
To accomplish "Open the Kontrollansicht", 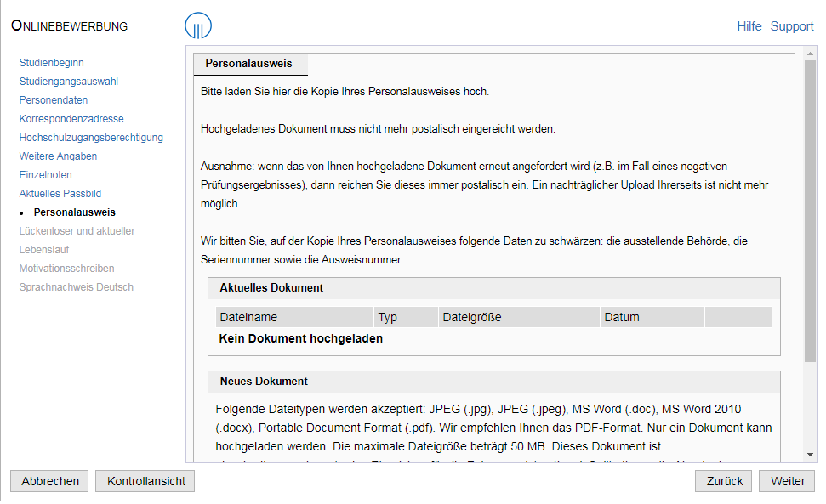I will tap(145, 481).
